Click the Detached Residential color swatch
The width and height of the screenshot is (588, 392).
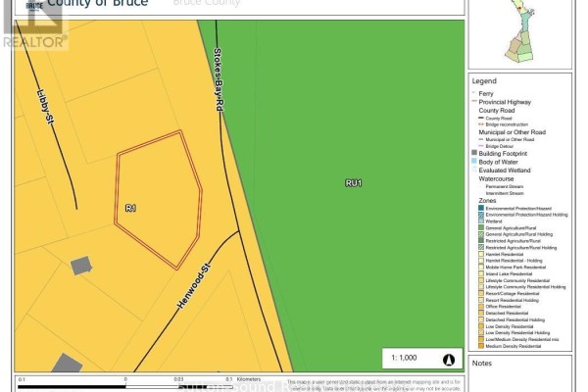[481, 313]
